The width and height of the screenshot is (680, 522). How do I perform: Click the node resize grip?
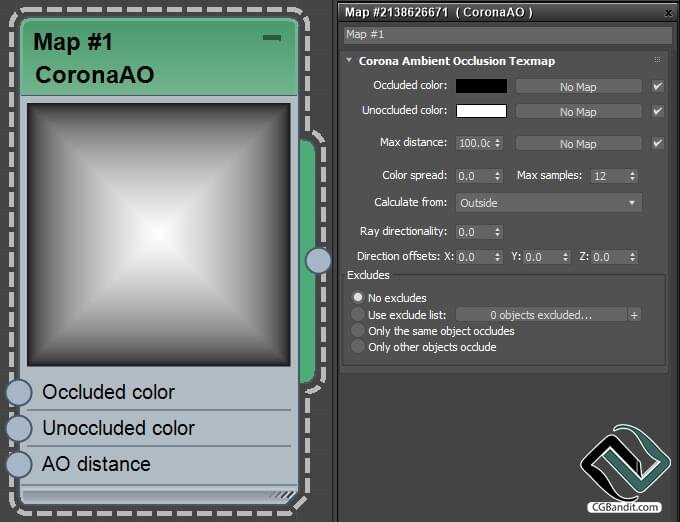281,494
